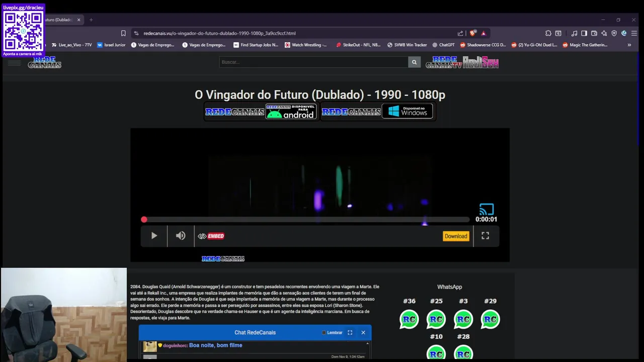Open the browser Extensions puzzle icon
The height and width of the screenshot is (362, 644).
(548, 33)
